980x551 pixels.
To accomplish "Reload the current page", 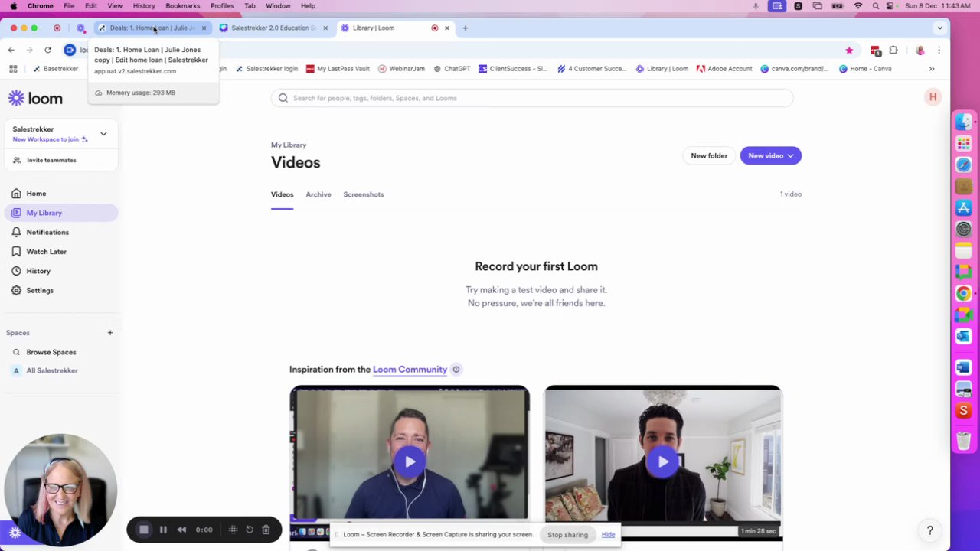I will [x=47, y=50].
